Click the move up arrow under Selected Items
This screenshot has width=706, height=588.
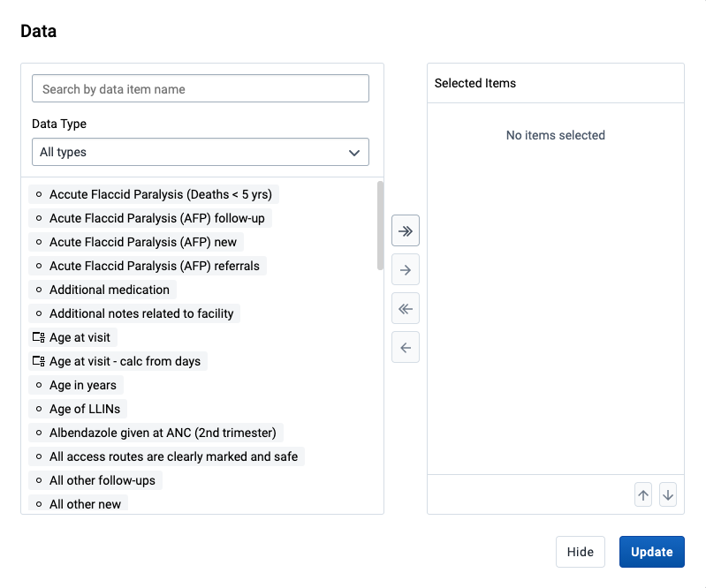(643, 494)
